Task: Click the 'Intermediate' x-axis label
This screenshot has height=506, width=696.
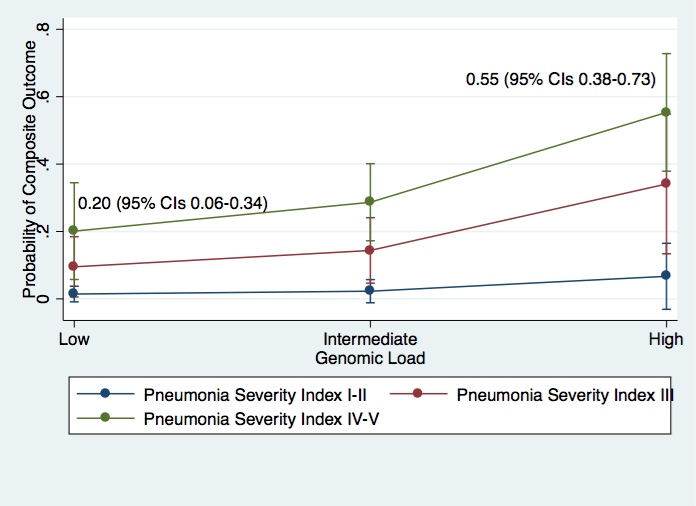Action: coord(370,339)
